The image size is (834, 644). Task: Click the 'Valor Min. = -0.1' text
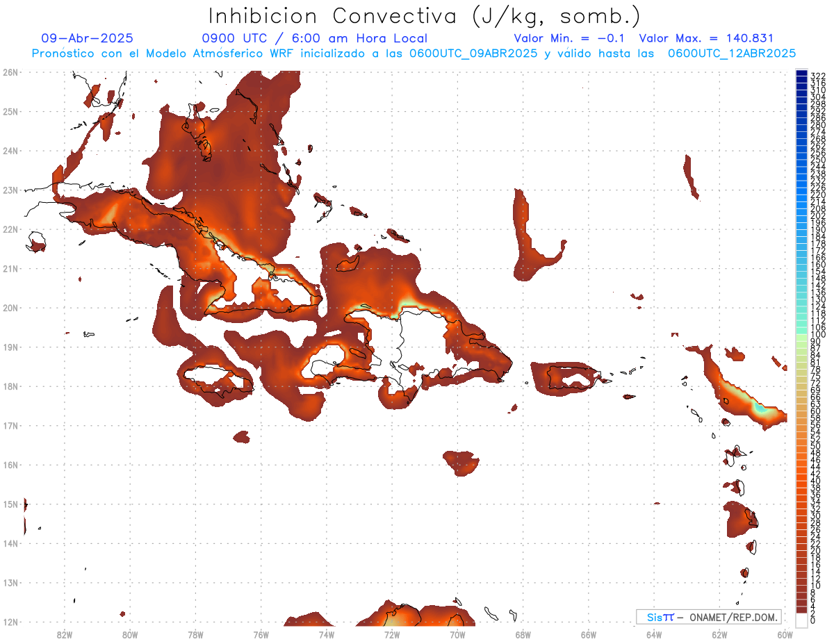pyautogui.click(x=569, y=38)
